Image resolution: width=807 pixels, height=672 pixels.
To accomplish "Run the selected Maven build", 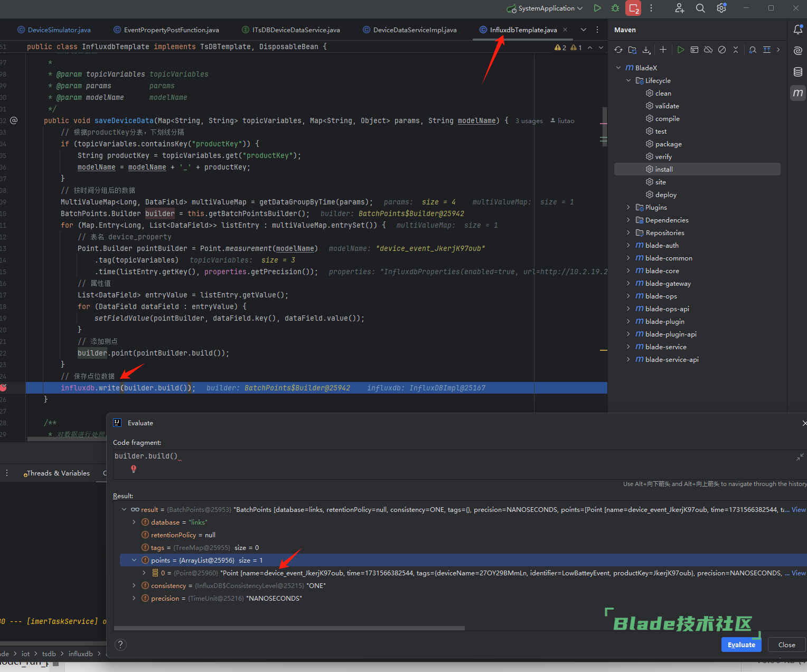I will (681, 50).
